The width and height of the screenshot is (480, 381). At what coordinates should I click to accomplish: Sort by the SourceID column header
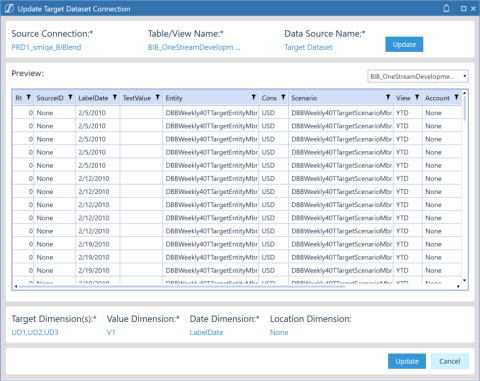click(50, 98)
